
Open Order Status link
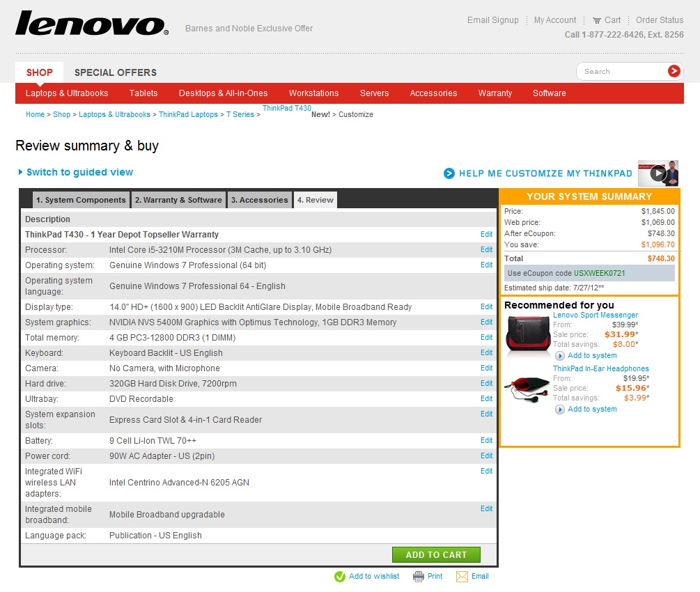click(660, 20)
